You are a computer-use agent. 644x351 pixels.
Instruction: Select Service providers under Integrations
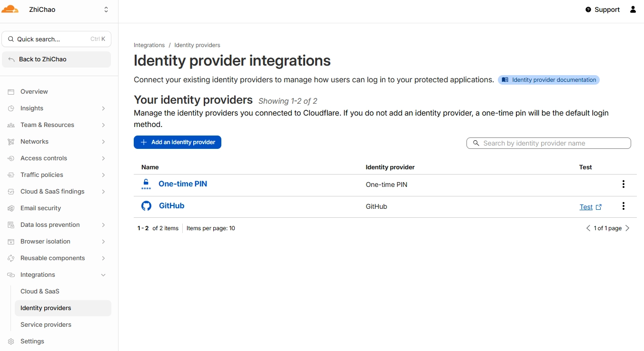(46, 325)
